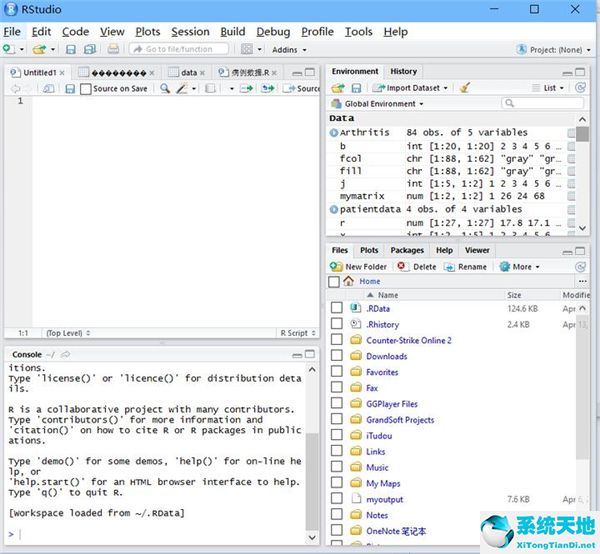
Task: Check the Favorites folder checkbox
Action: pyautogui.click(x=336, y=372)
